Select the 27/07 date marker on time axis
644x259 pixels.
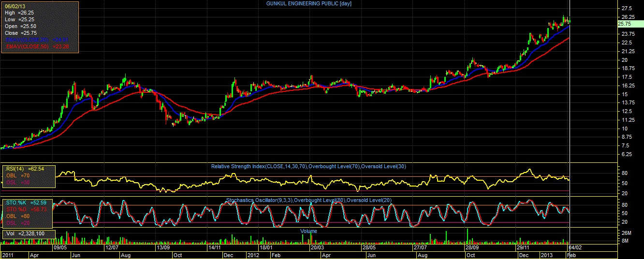420,247
